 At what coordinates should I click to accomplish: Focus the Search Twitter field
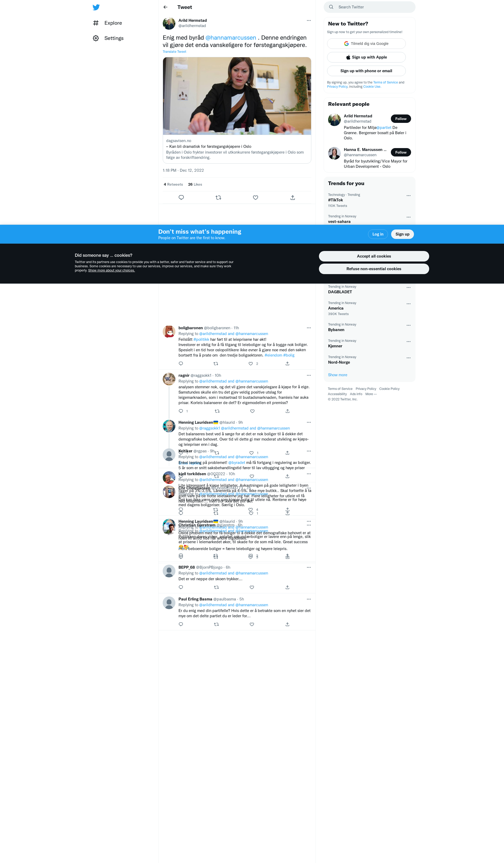[x=369, y=7]
